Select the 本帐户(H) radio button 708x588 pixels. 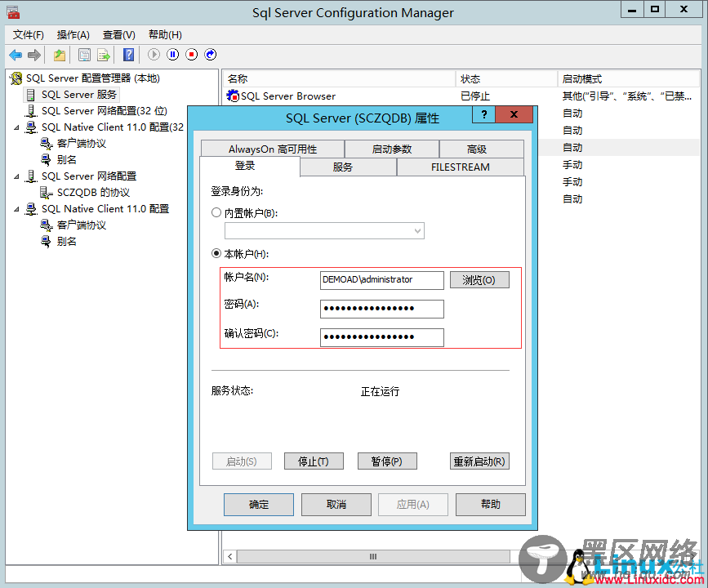pos(216,253)
